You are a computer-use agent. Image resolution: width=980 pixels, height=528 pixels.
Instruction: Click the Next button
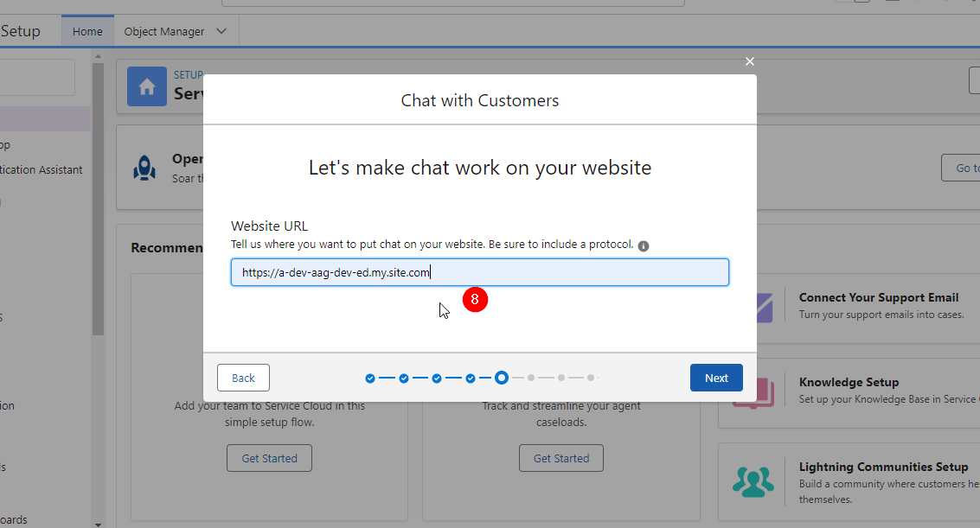coord(716,378)
